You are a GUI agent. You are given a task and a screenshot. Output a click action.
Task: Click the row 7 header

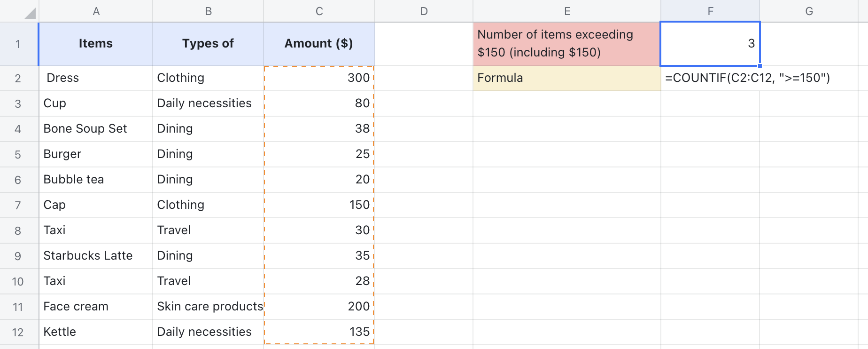(19, 205)
